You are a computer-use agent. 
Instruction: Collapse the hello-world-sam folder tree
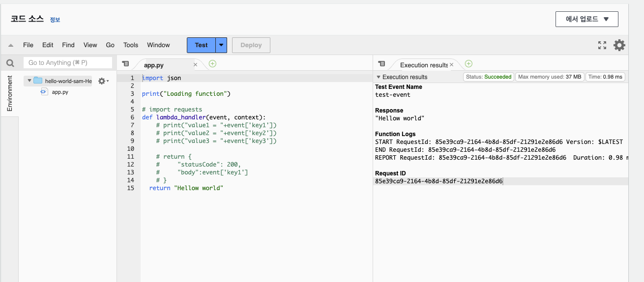click(29, 81)
